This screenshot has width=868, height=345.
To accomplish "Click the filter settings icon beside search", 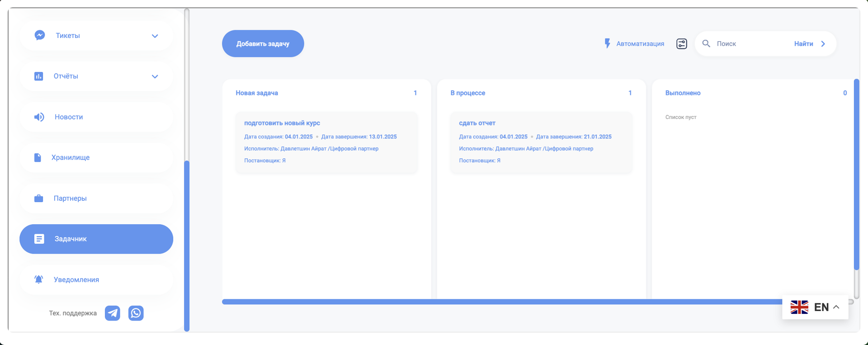I will [x=681, y=44].
